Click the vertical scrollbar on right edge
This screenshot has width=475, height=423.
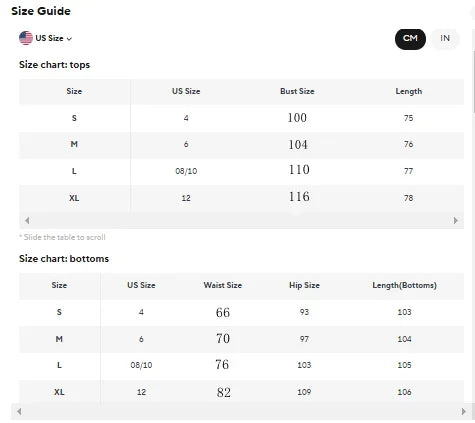click(473, 82)
